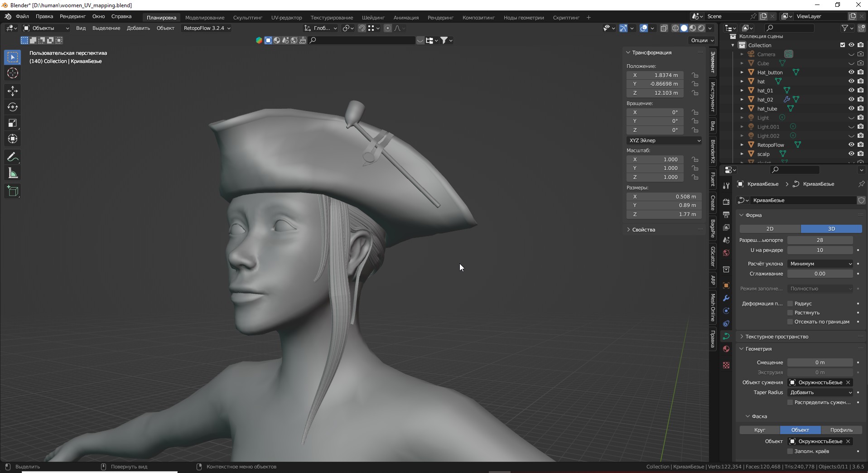
Task: Click the X position field 1.8374 m
Action: coord(655,75)
